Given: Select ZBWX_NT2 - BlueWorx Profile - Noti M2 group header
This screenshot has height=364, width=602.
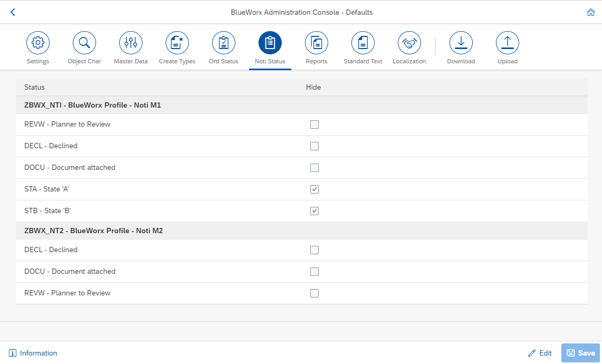Looking at the screenshot, I should [301, 231].
